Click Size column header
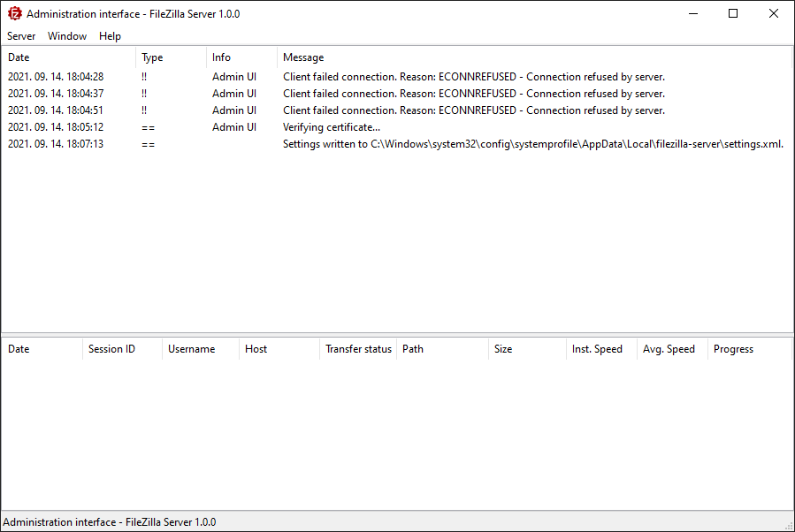 coord(527,348)
